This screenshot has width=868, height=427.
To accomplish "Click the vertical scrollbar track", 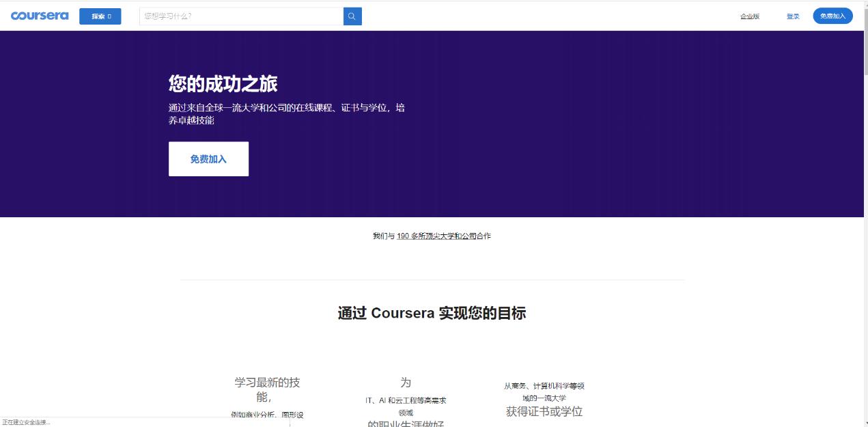I will pyautogui.click(x=864, y=205).
